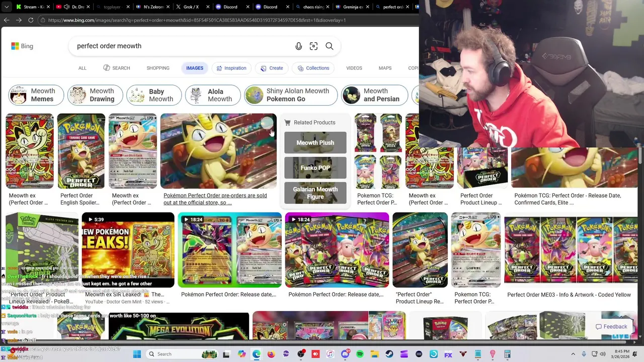Open Perfect Order English Spoiler image

(81, 151)
